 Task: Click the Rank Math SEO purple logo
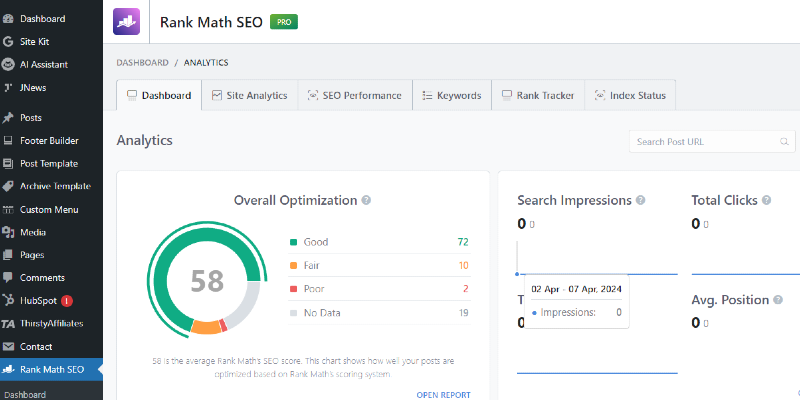[127, 21]
